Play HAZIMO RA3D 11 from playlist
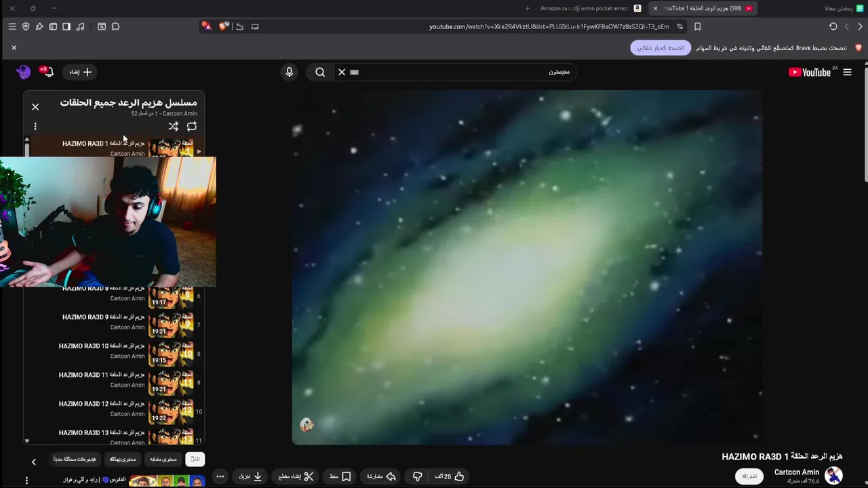The image size is (868, 488). [x=114, y=383]
